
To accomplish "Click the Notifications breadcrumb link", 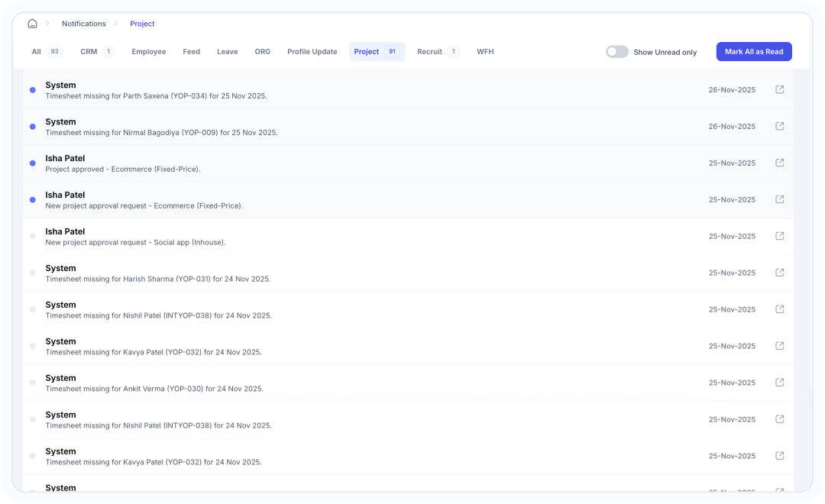I will (x=84, y=24).
